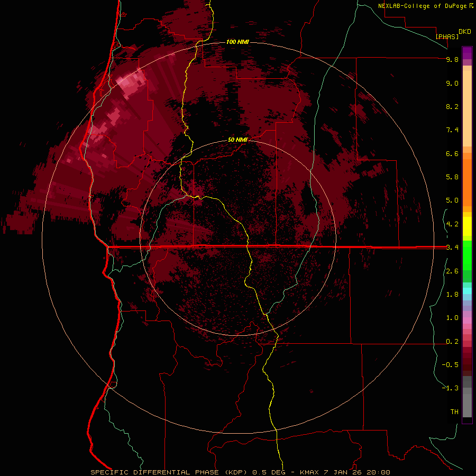Click the NEXLAB-College of DuPage credit text

tap(423, 6)
